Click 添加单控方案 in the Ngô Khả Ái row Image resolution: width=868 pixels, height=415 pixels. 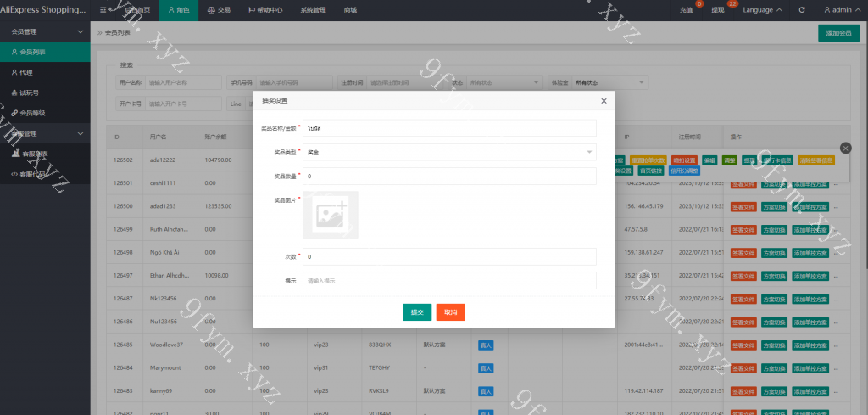(810, 253)
